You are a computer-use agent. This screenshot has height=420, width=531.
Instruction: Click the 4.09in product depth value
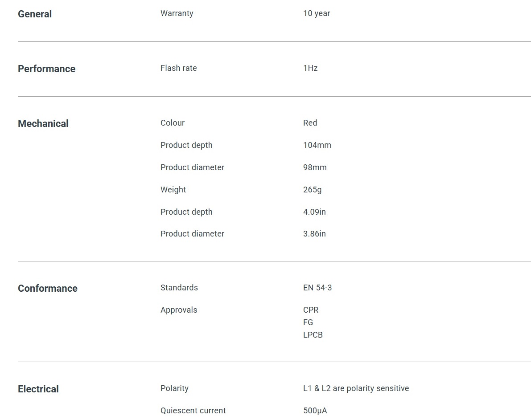[314, 212]
